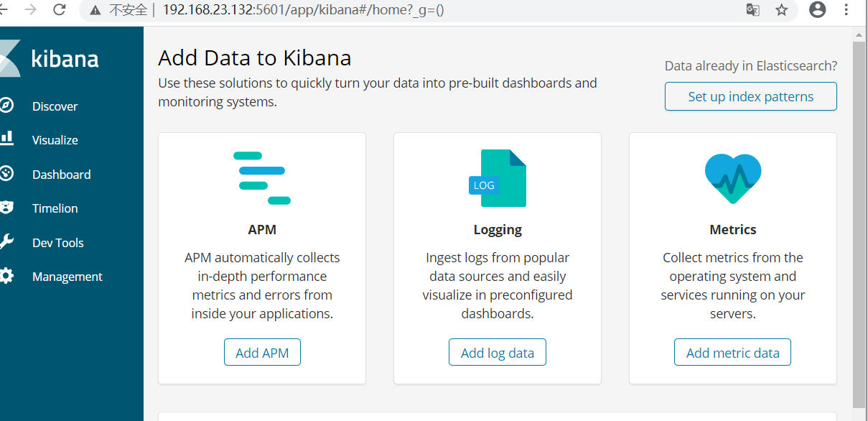Viewport: 868px width, 421px height.
Task: Click the browser address bar URL
Action: tap(303, 11)
